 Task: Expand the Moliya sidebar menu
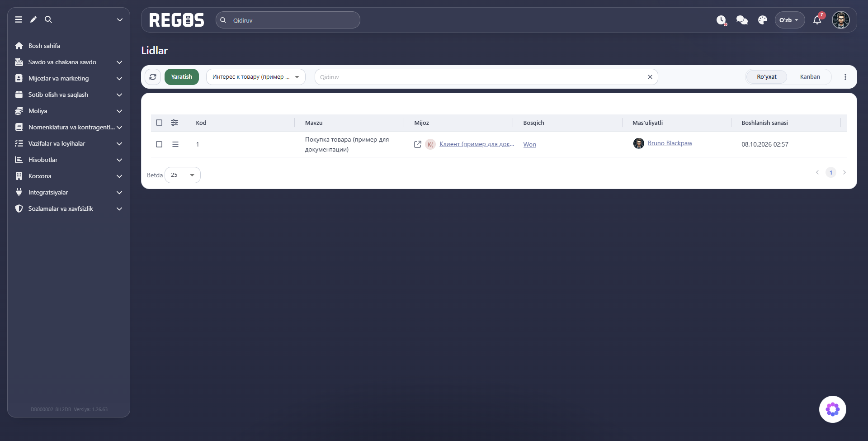pyautogui.click(x=69, y=111)
